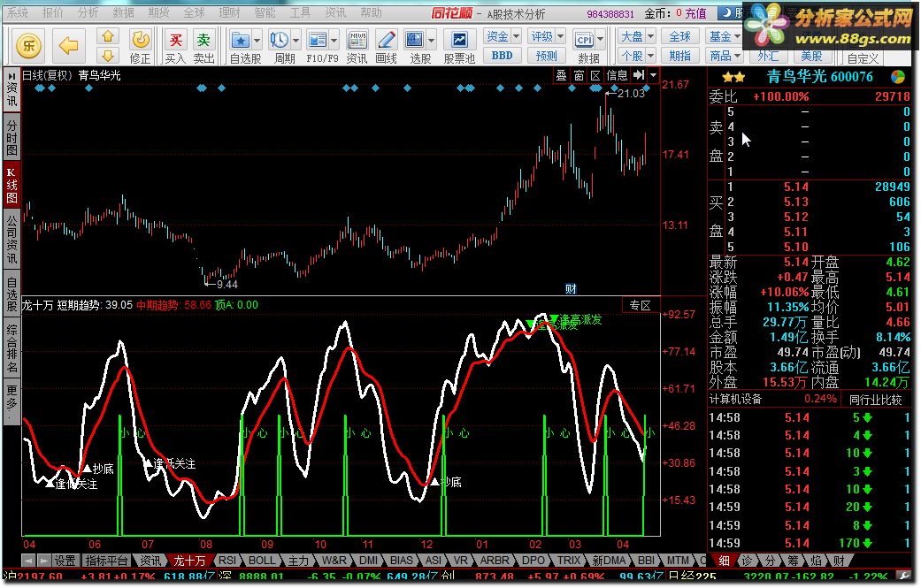Switch to the RSI indicator tab
The height and width of the screenshot is (588, 921).
point(227,561)
